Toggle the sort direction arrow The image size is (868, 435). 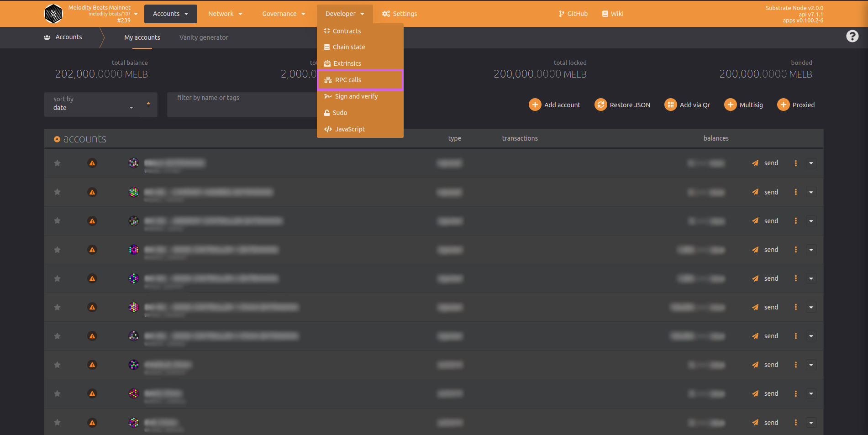tap(148, 104)
